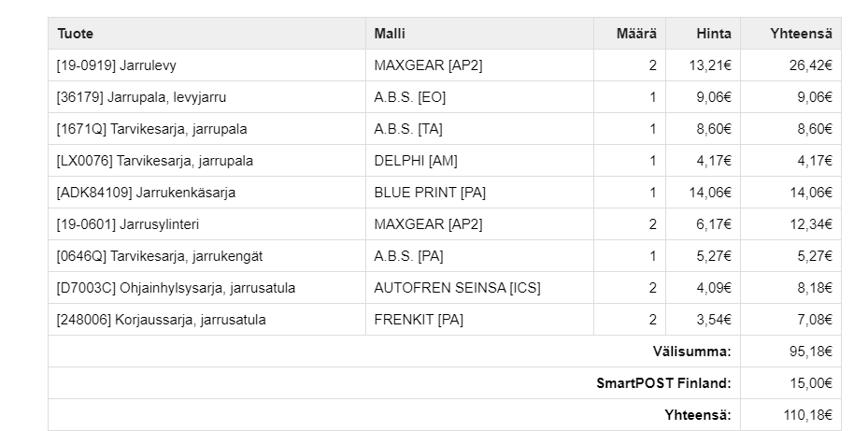Click the [19-0601] Jarrusylinteri product

coord(128,224)
